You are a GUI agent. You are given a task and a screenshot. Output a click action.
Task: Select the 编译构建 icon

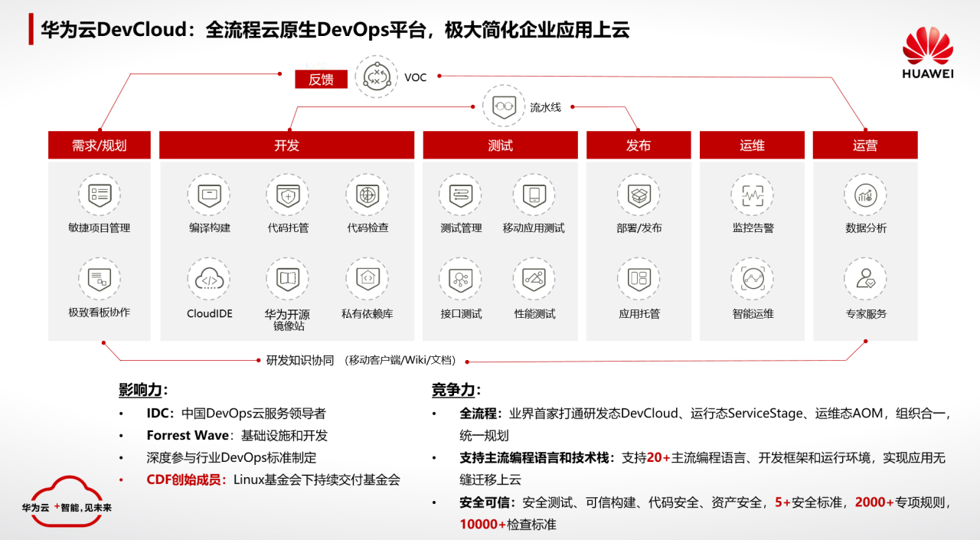pos(209,195)
